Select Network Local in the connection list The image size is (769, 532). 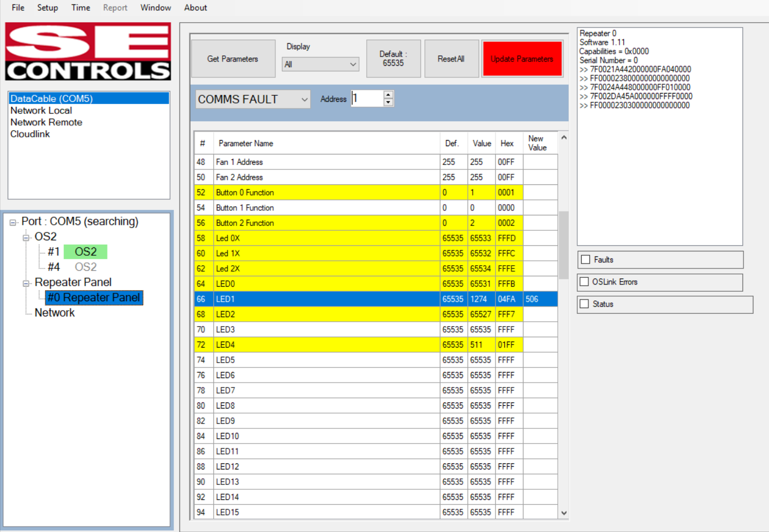click(89, 111)
